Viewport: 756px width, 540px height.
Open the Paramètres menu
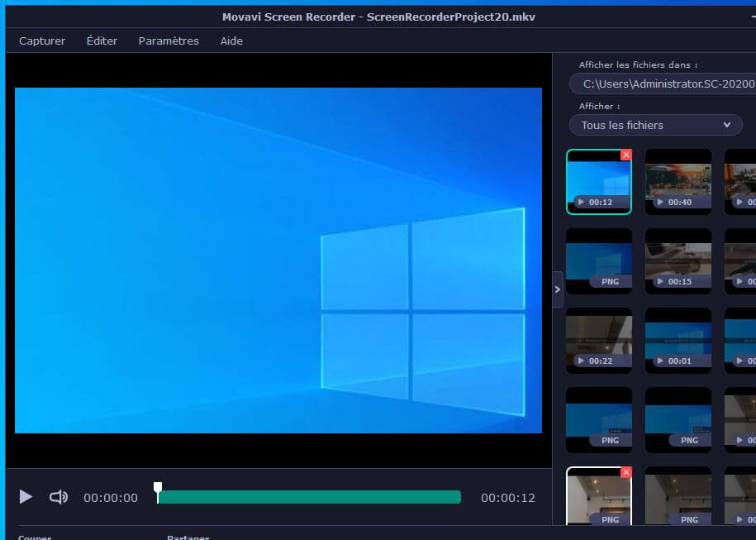(x=169, y=41)
